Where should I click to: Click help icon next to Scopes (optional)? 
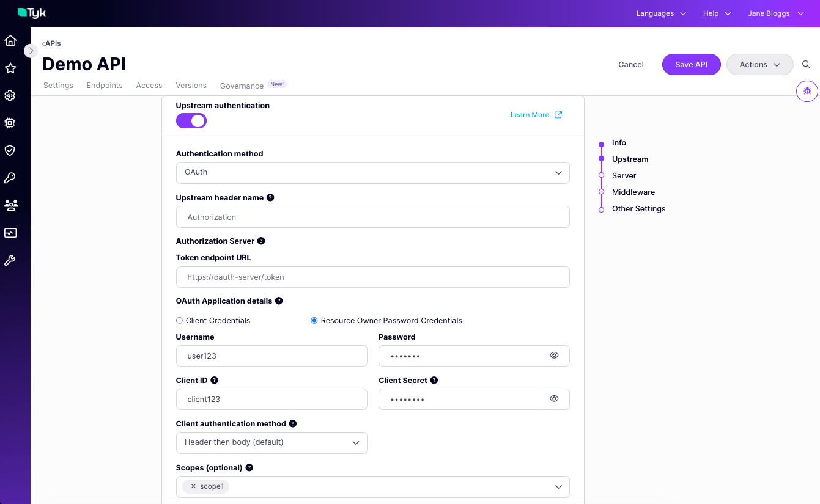click(x=249, y=468)
